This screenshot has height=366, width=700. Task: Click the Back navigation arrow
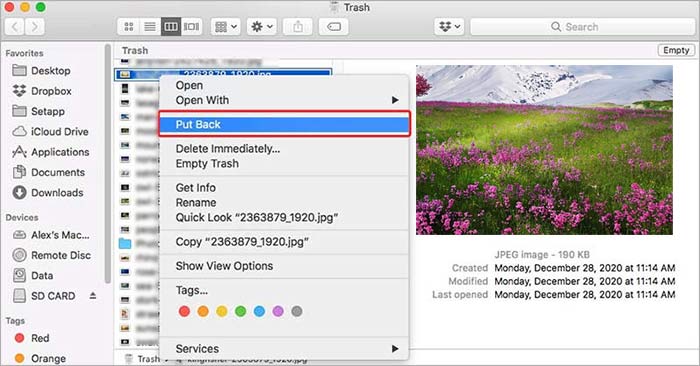[x=15, y=27]
